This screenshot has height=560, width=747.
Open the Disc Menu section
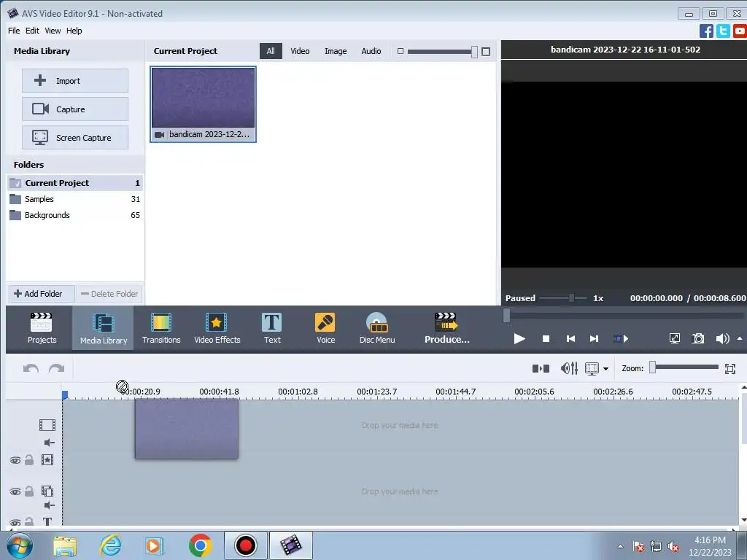(x=377, y=328)
